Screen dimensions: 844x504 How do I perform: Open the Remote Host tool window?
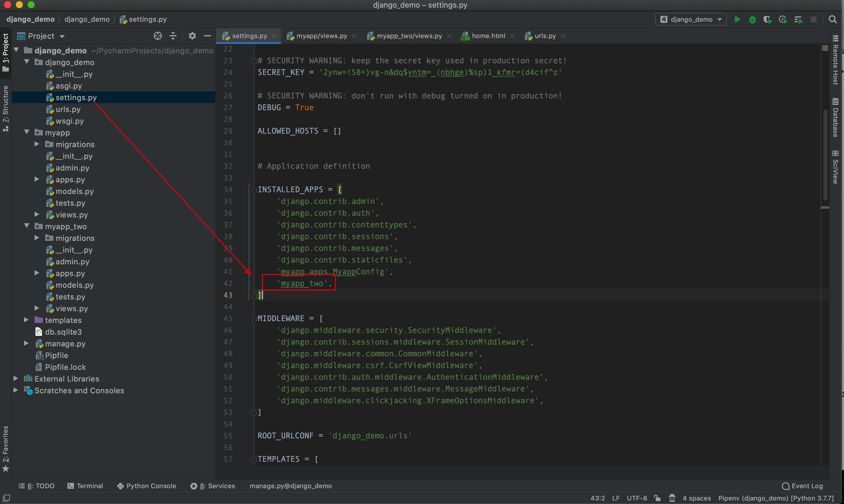tap(835, 60)
